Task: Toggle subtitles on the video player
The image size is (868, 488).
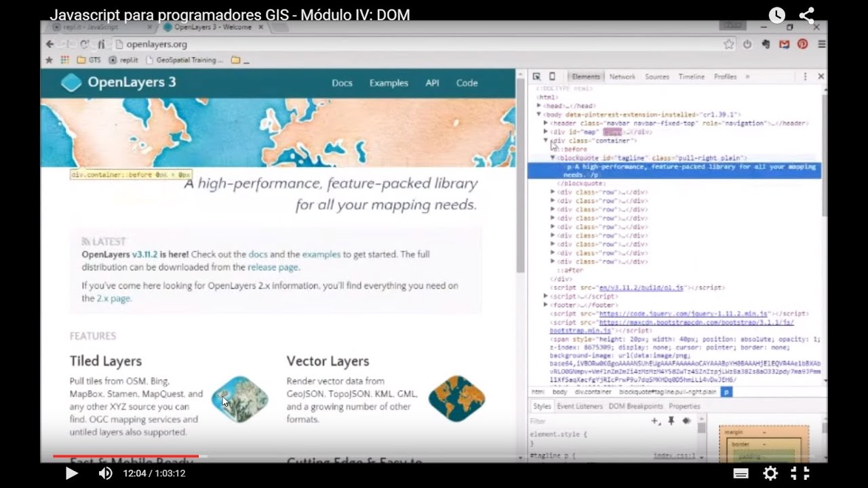Action: (741, 473)
